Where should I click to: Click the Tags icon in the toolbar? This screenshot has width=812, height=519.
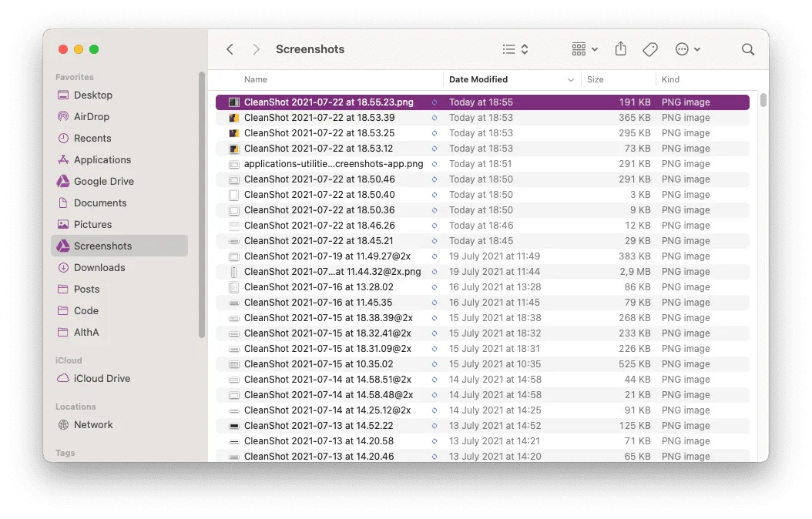(650, 49)
